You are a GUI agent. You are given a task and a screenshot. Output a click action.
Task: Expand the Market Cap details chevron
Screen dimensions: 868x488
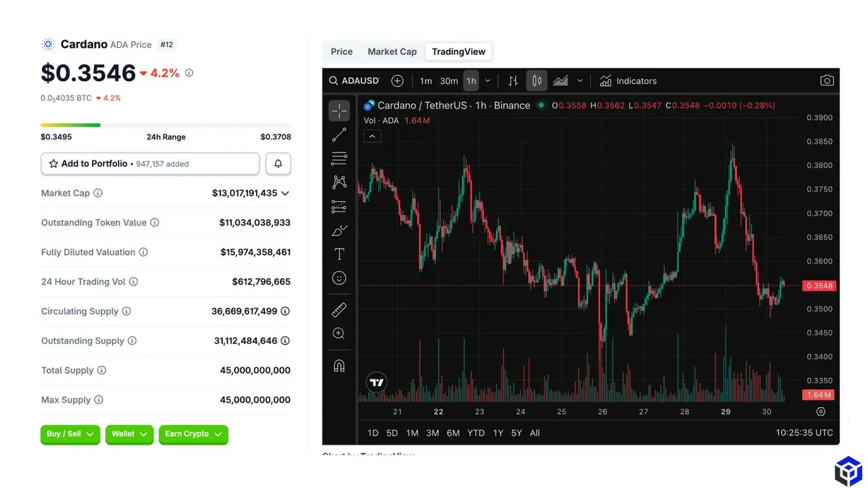[285, 193]
